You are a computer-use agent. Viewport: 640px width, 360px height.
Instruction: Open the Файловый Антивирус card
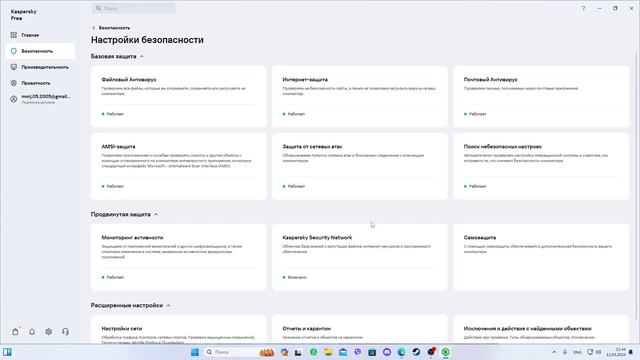pos(178,97)
